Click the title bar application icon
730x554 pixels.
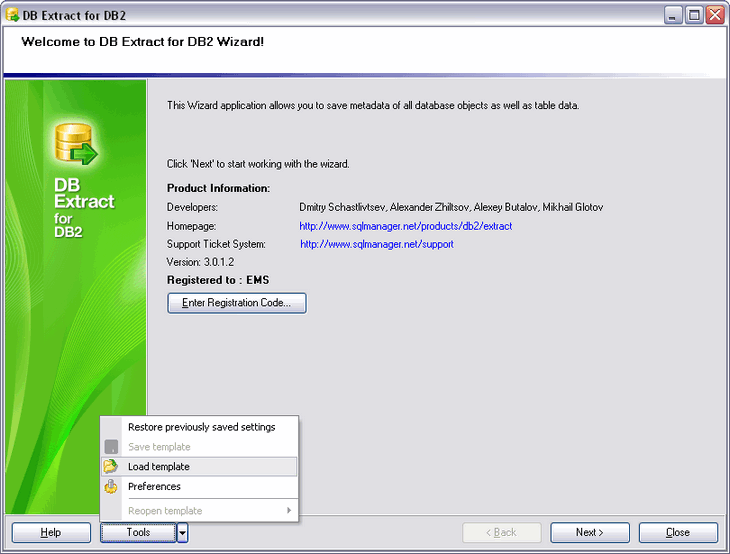pyautogui.click(x=12, y=16)
